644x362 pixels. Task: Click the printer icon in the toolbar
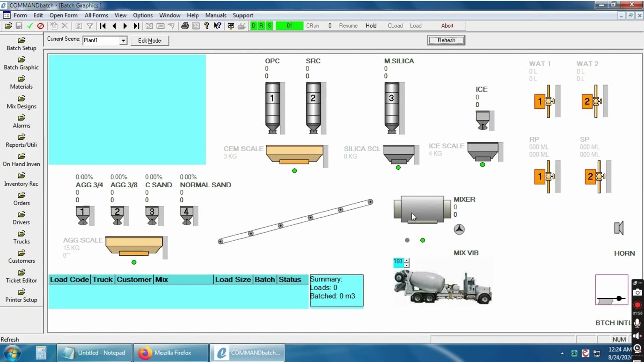coord(185,26)
